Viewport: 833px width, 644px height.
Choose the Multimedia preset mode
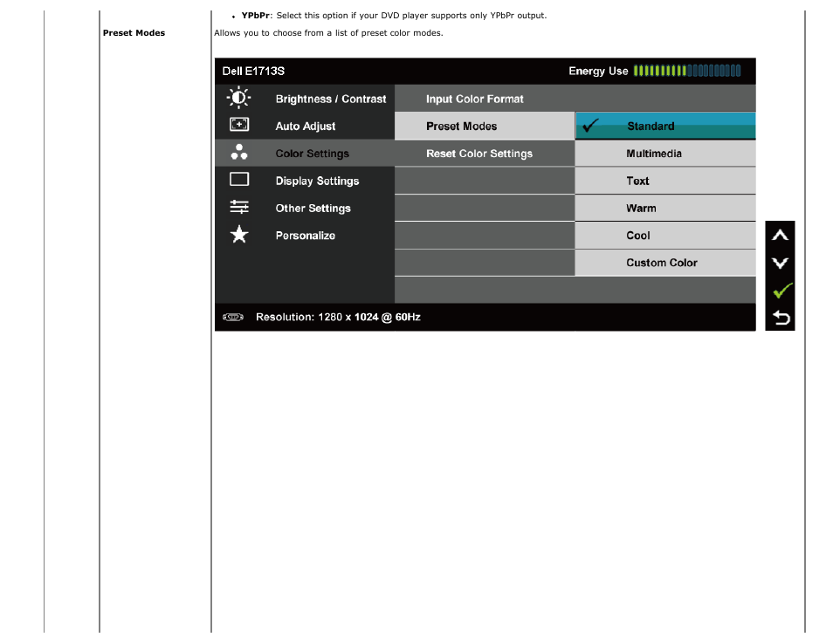(x=664, y=154)
